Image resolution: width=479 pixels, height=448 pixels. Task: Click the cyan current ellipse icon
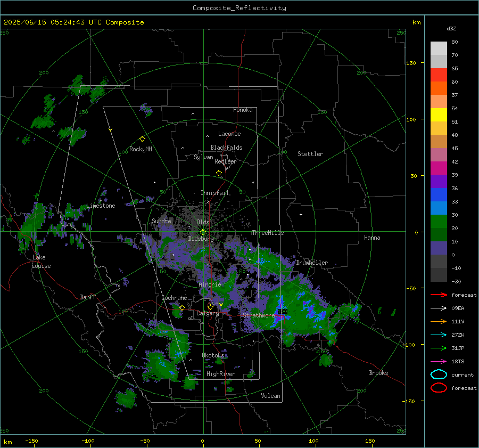coord(439,374)
